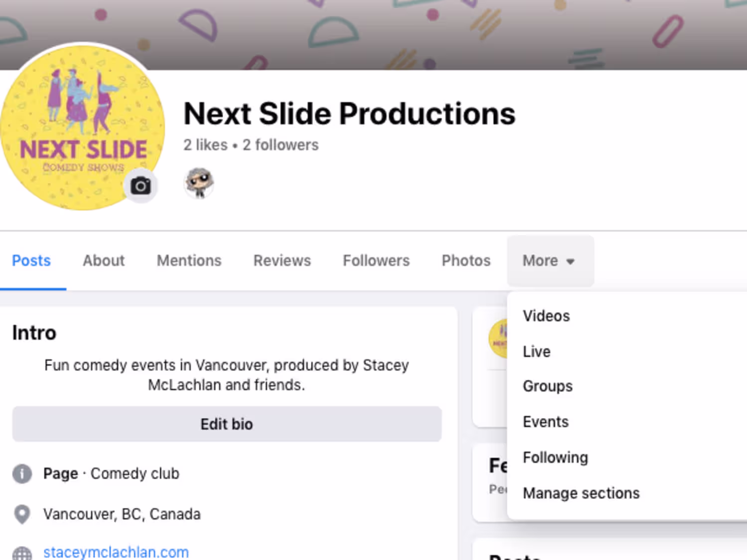Screen dimensions: 747x560
Task: Switch to the Posts tab
Action: [x=31, y=261]
